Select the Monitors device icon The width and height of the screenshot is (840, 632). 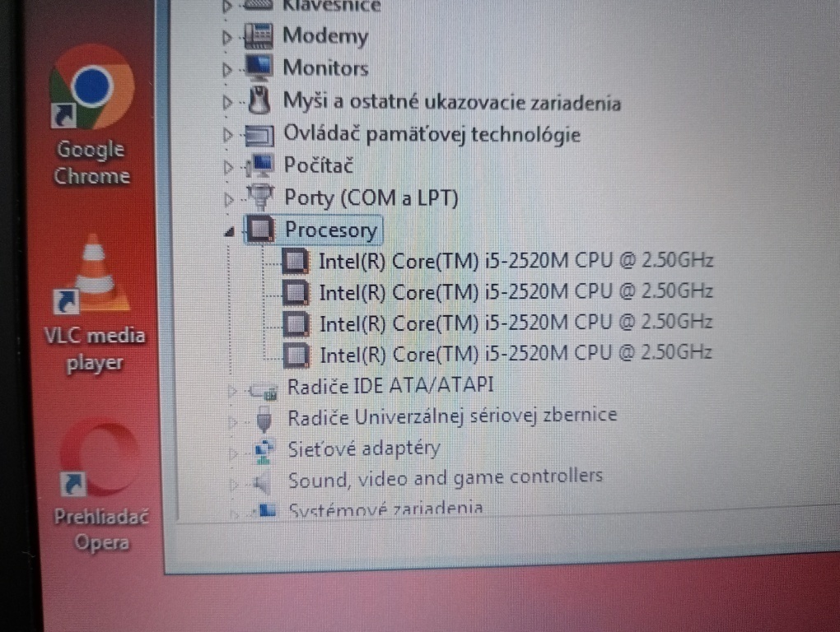[x=259, y=67]
